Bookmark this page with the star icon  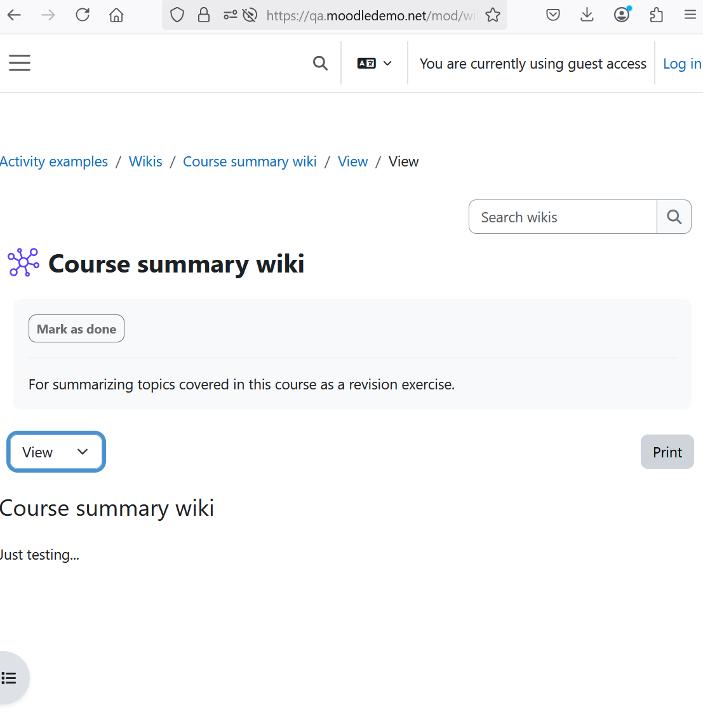tap(493, 15)
